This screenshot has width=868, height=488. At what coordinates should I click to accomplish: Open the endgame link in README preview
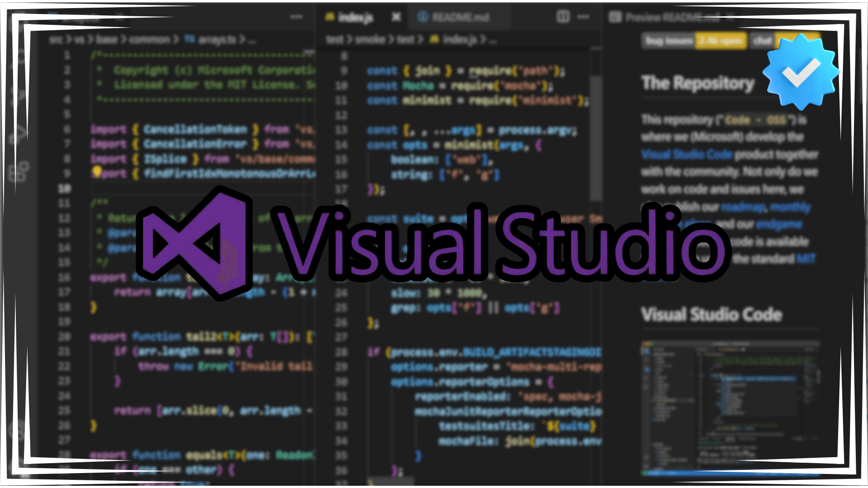pos(779,224)
